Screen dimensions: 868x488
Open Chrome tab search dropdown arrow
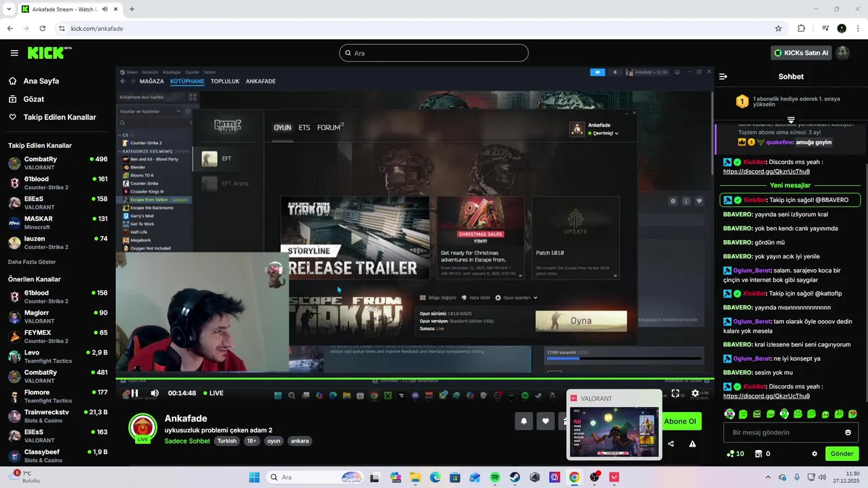point(9,9)
